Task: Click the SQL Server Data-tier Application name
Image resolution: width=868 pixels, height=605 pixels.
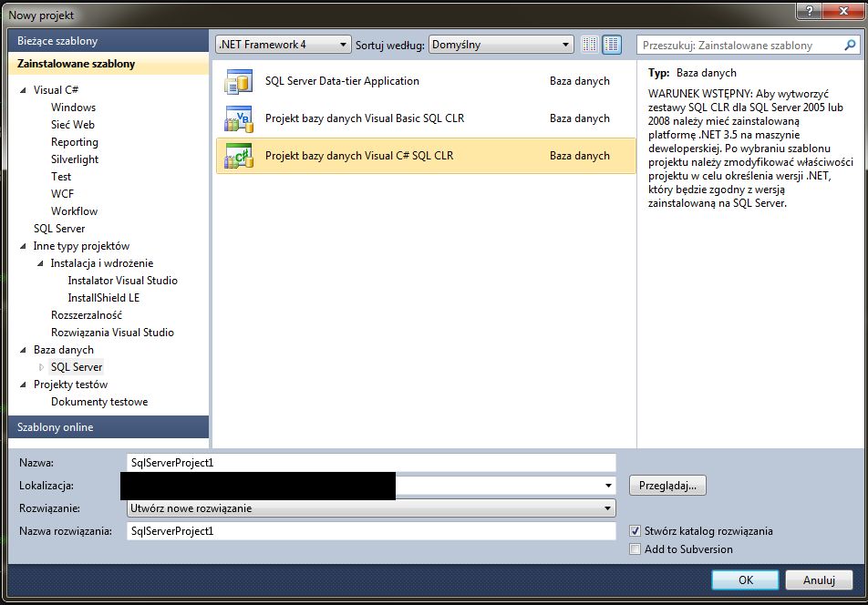Action: coord(342,81)
